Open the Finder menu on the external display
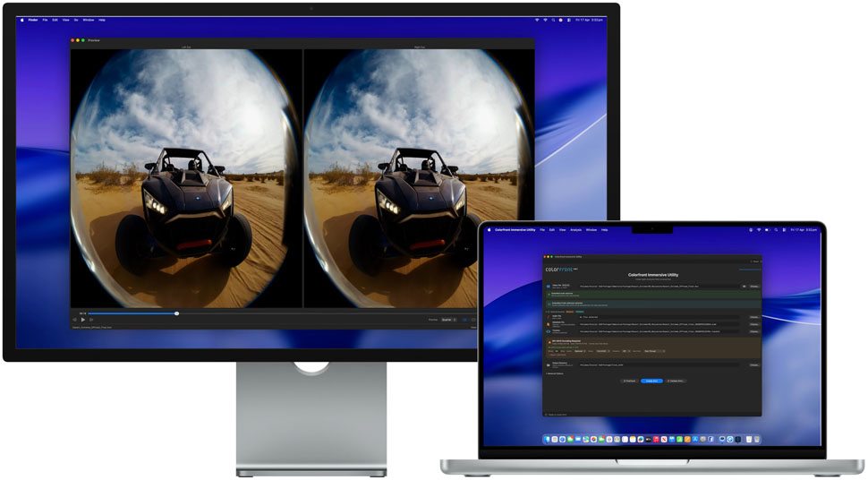This screenshot has height=480, width=868. pos(33,20)
